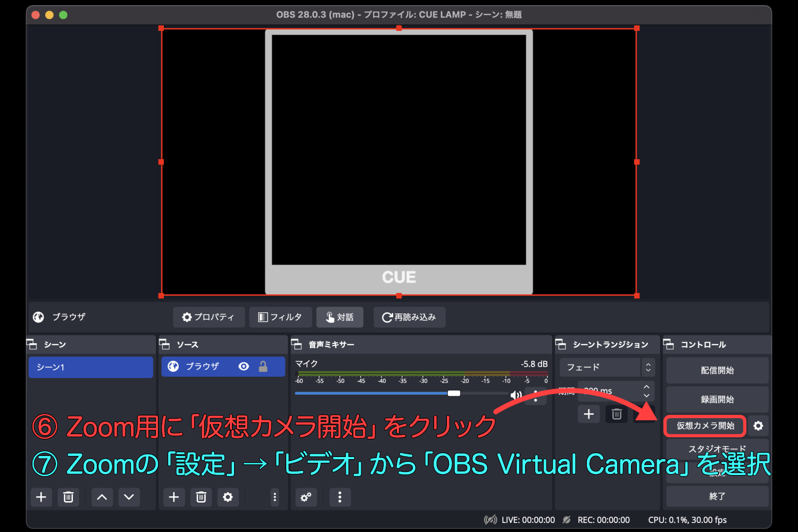The width and height of the screenshot is (798, 532).
Task: Click the ソース dock panel icon
Action: pyautogui.click(x=164, y=344)
